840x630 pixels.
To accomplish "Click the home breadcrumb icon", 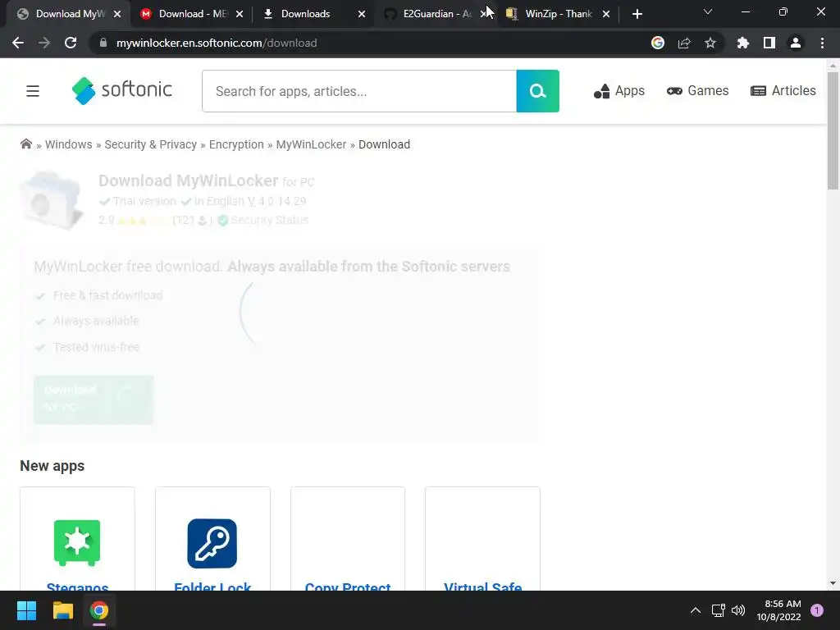I will 25,144.
